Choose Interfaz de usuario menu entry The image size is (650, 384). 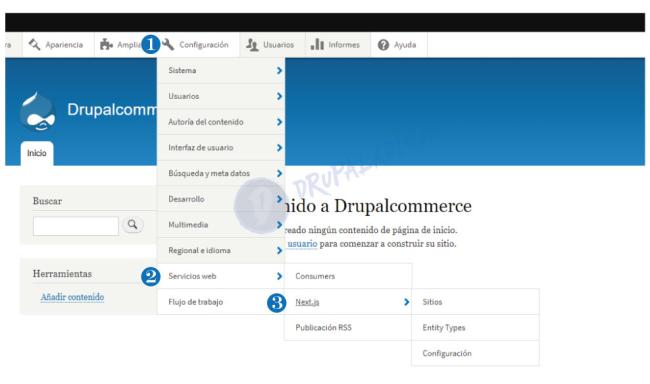221,148
